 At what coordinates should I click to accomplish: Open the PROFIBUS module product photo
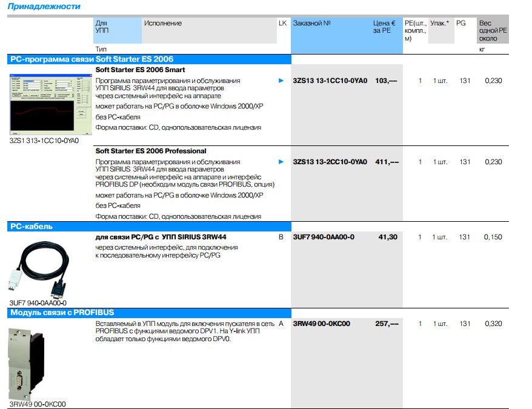point(27,364)
